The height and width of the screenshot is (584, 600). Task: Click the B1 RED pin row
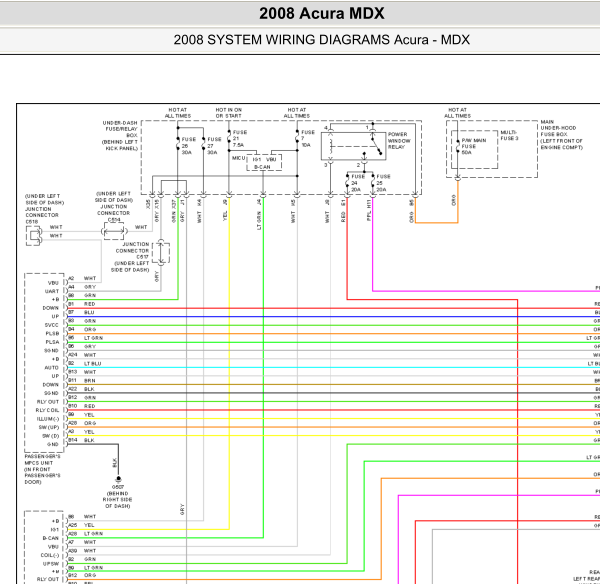(82, 304)
